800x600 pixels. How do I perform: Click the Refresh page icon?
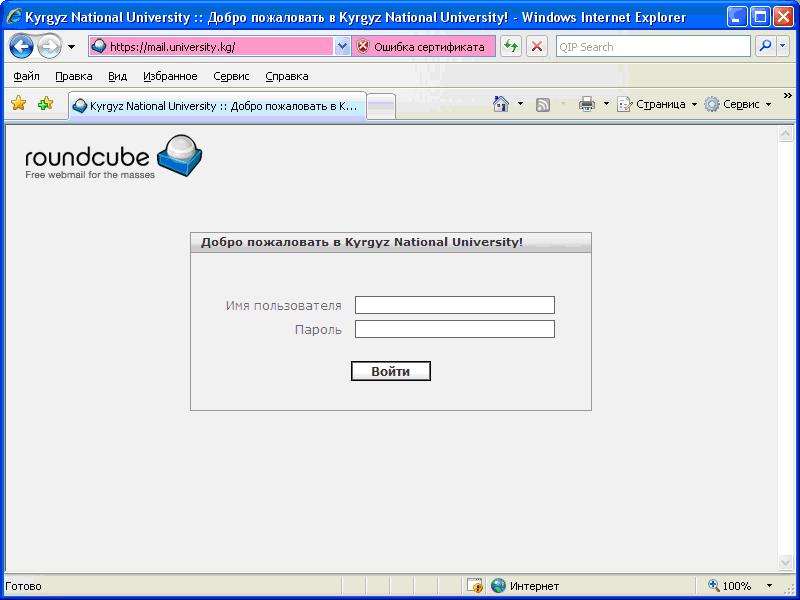pos(511,47)
